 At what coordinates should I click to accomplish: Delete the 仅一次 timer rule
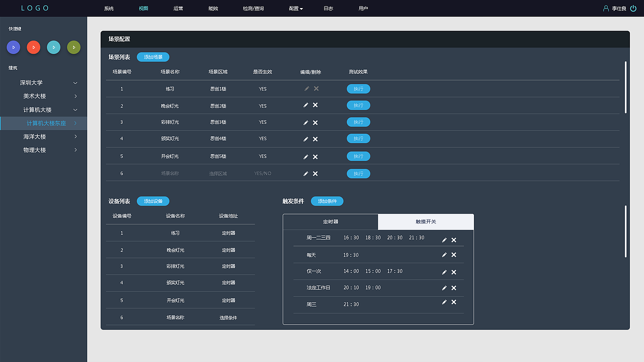[453, 271]
